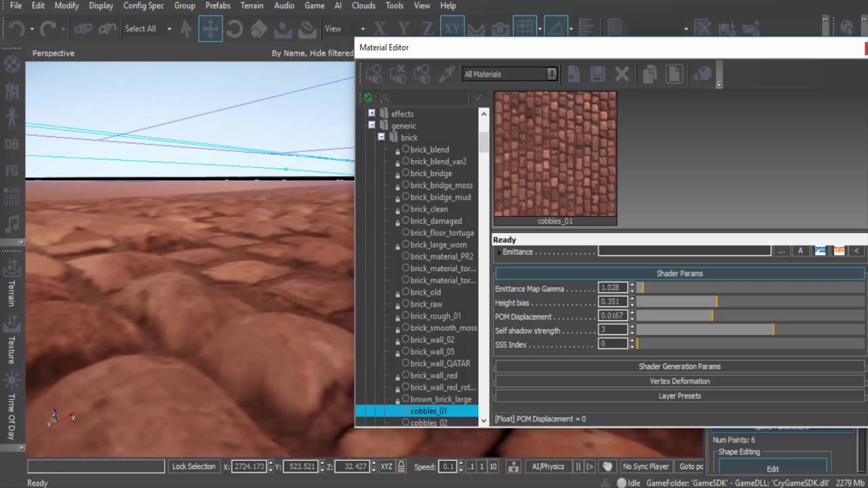Screen dimensions: 868x488
Task: Expand the Vertex Deformation section
Action: point(679,381)
